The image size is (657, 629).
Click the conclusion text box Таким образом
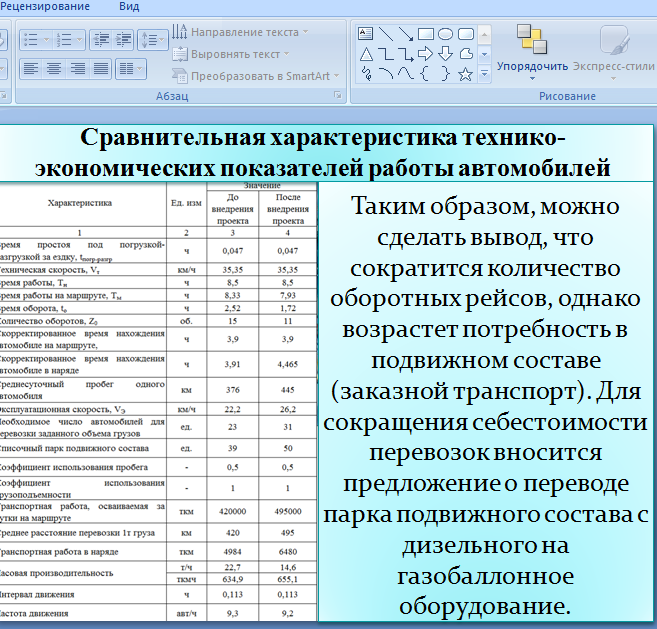(x=486, y=401)
